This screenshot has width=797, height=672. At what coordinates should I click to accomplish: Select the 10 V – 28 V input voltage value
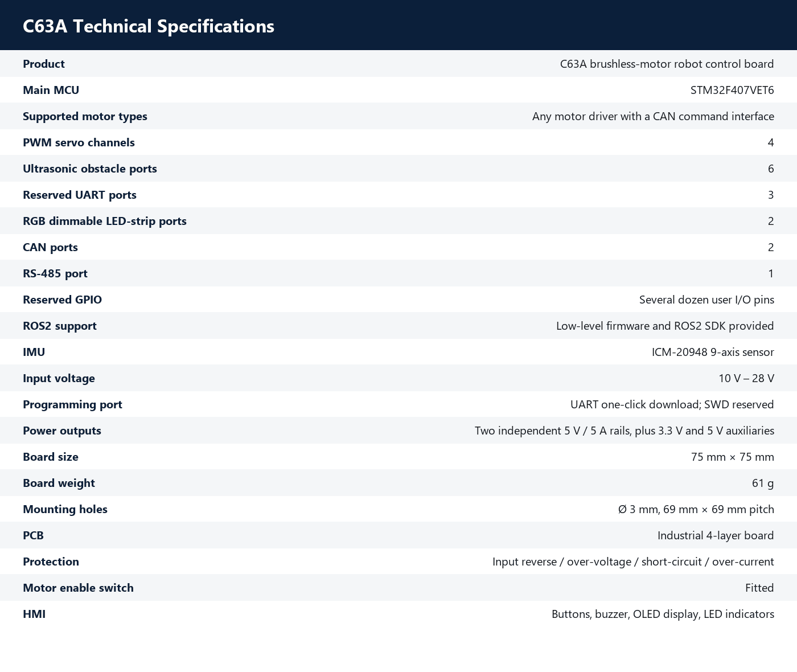(746, 378)
